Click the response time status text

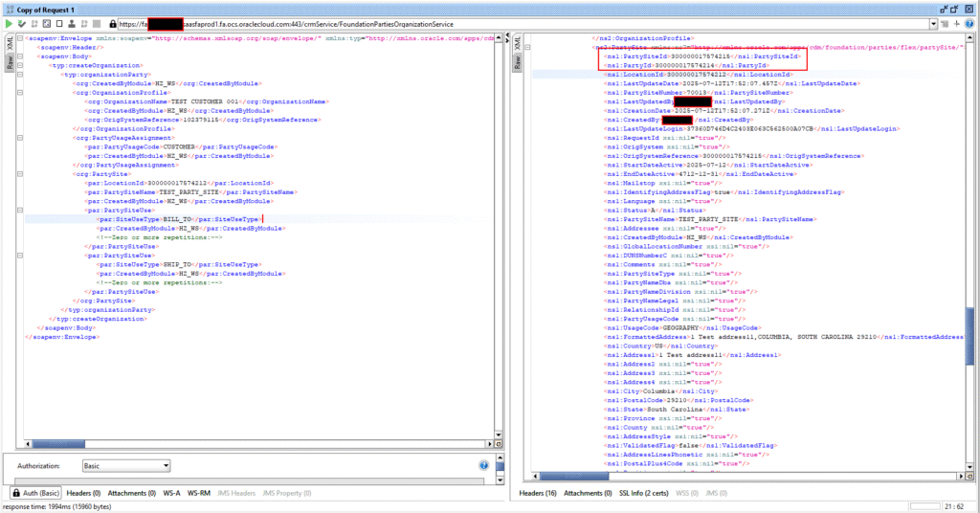[x=56, y=506]
